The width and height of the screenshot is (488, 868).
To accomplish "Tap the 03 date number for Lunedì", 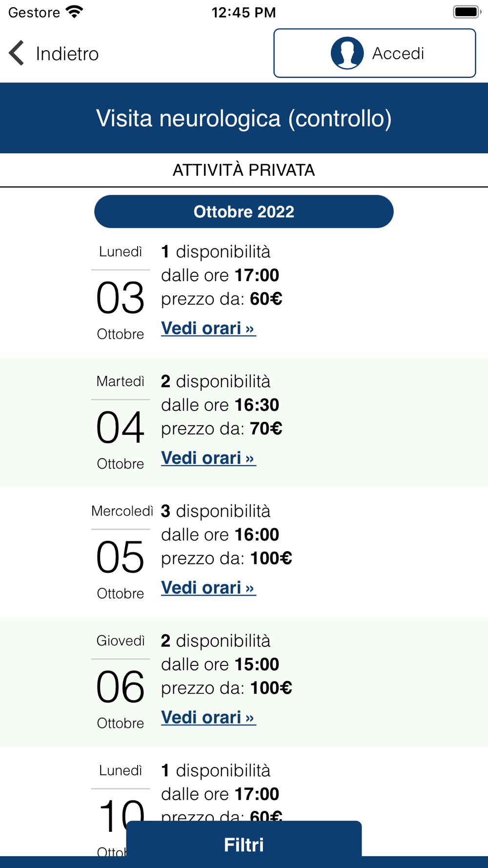I will coord(120,298).
